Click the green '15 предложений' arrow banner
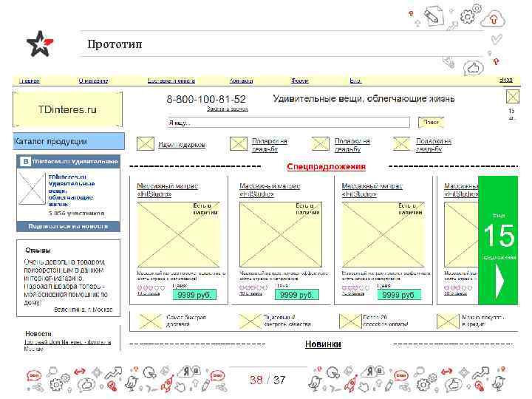Screen dimensions: 532x399 [x=498, y=240]
